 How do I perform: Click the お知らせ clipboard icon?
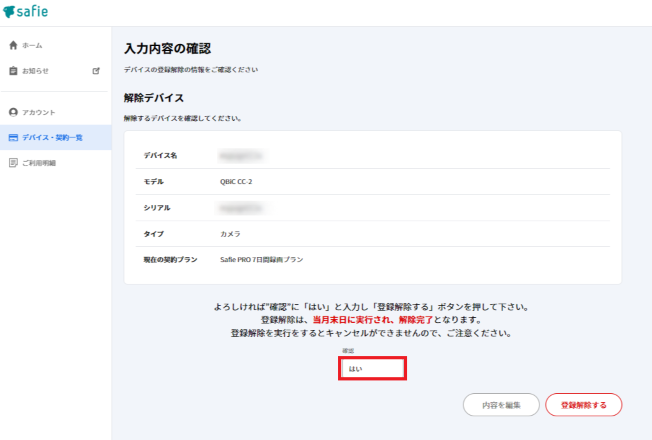click(x=13, y=71)
